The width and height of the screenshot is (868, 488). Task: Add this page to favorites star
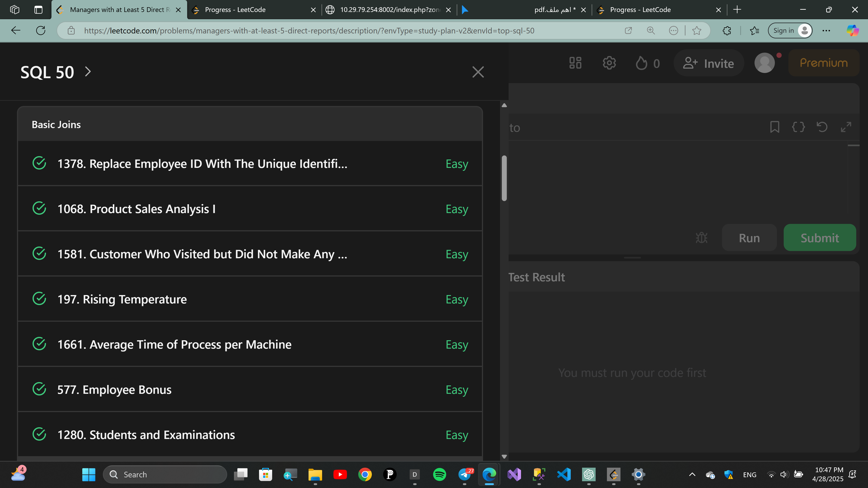click(x=696, y=30)
